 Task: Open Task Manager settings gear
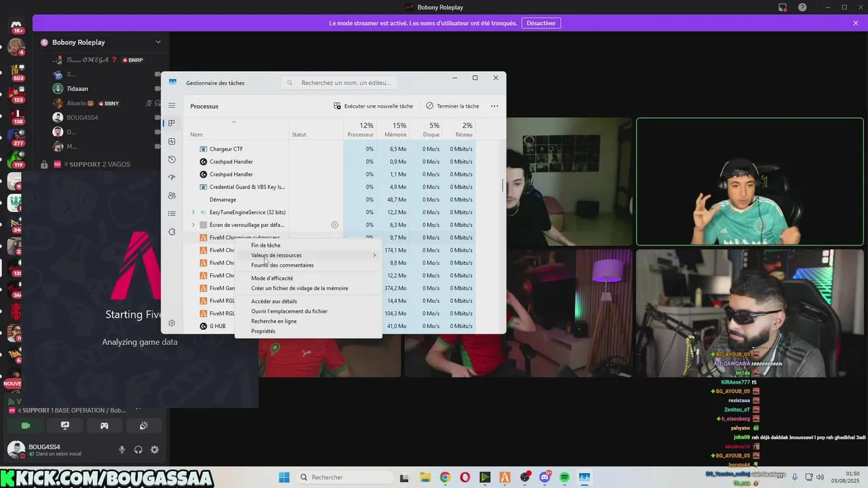coord(172,323)
